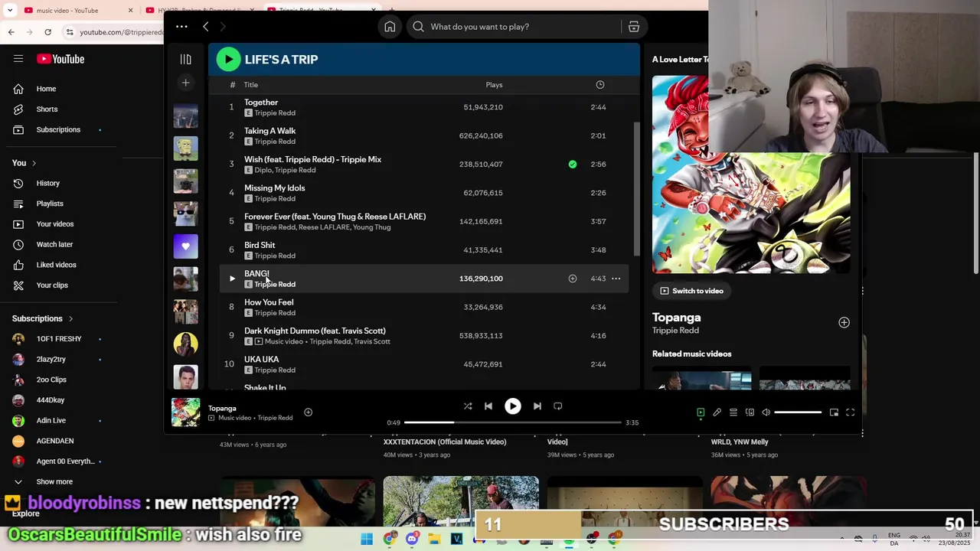Skip to next track in Spotify
980x551 pixels.
pyautogui.click(x=537, y=406)
